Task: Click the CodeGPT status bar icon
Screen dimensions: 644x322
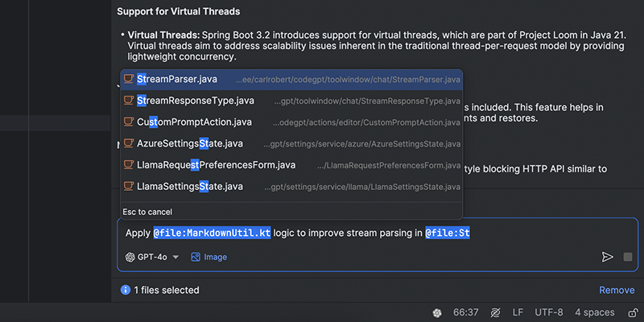Action: pos(436,312)
